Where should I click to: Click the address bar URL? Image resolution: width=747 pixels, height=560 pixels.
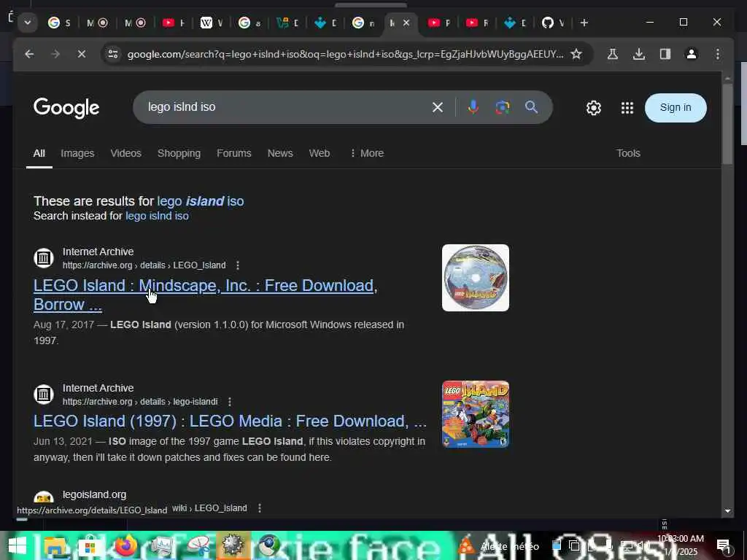345,54
